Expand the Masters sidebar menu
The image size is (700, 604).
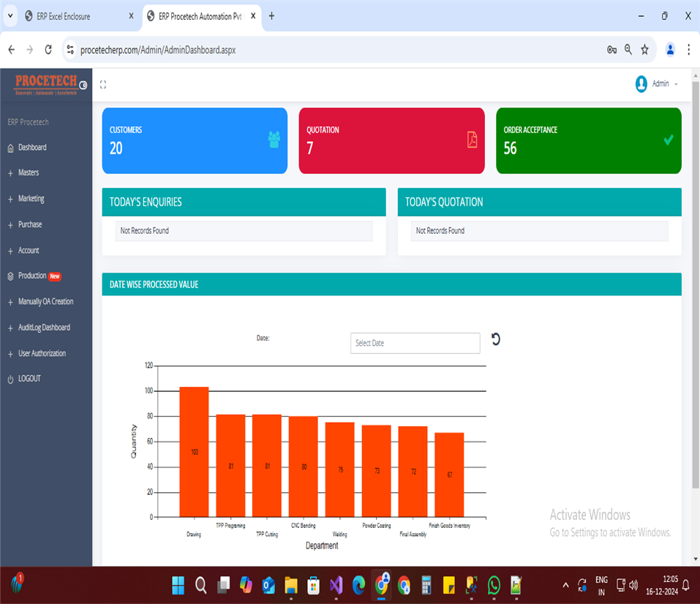[29, 173]
